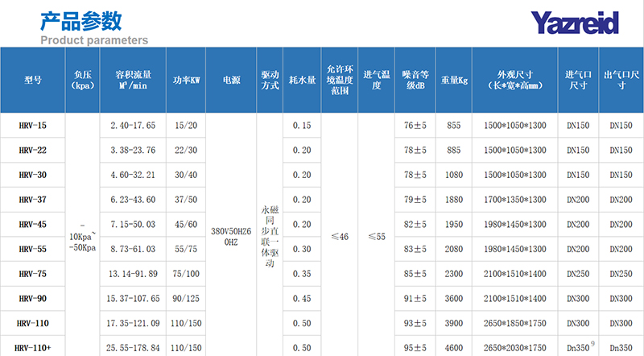Click the Yazreid brand logo
The width and height of the screenshot is (644, 356).
click(x=574, y=21)
